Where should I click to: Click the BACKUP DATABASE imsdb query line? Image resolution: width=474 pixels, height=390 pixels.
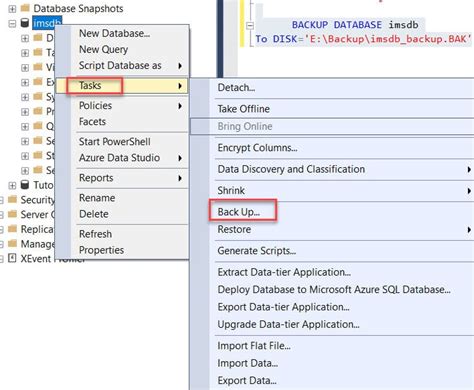click(355, 25)
